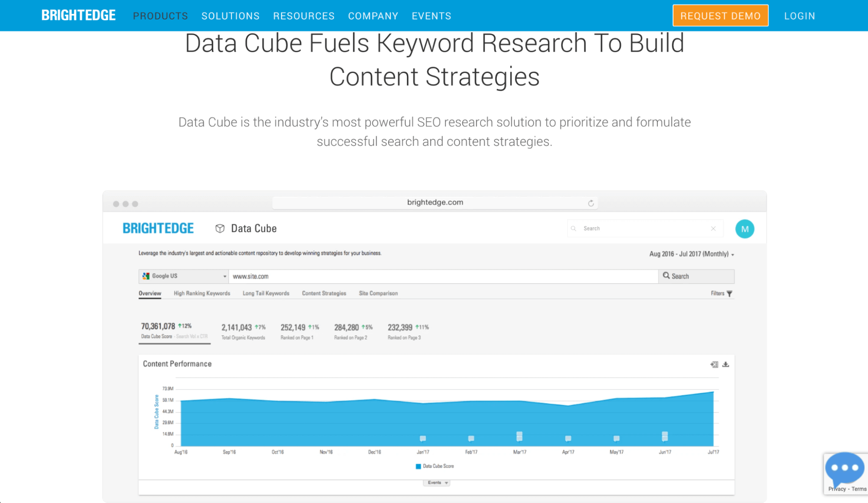Click the Data Cube cube icon
This screenshot has width=868, height=503.
pyautogui.click(x=220, y=228)
